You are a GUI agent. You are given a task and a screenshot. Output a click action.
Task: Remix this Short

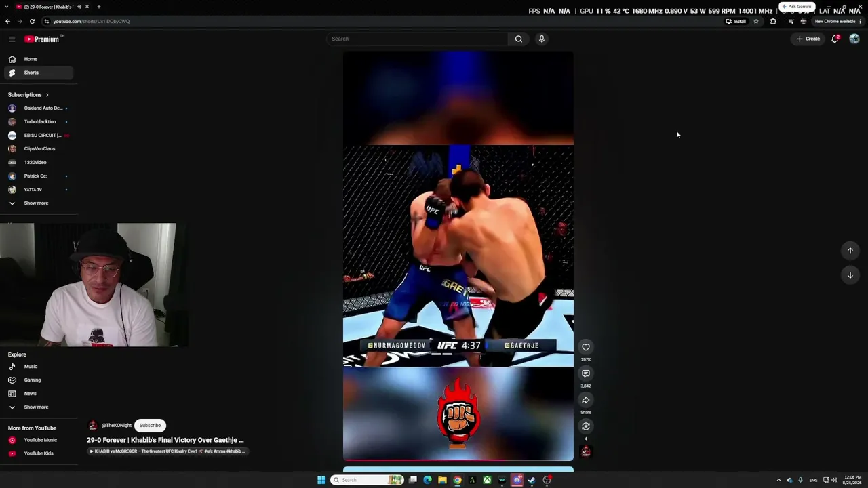(586, 426)
